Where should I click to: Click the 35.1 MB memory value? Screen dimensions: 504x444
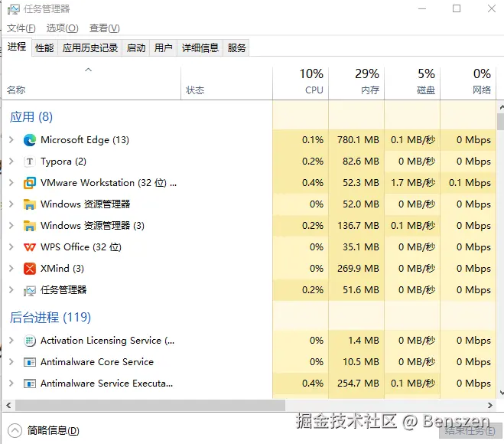[x=361, y=247]
